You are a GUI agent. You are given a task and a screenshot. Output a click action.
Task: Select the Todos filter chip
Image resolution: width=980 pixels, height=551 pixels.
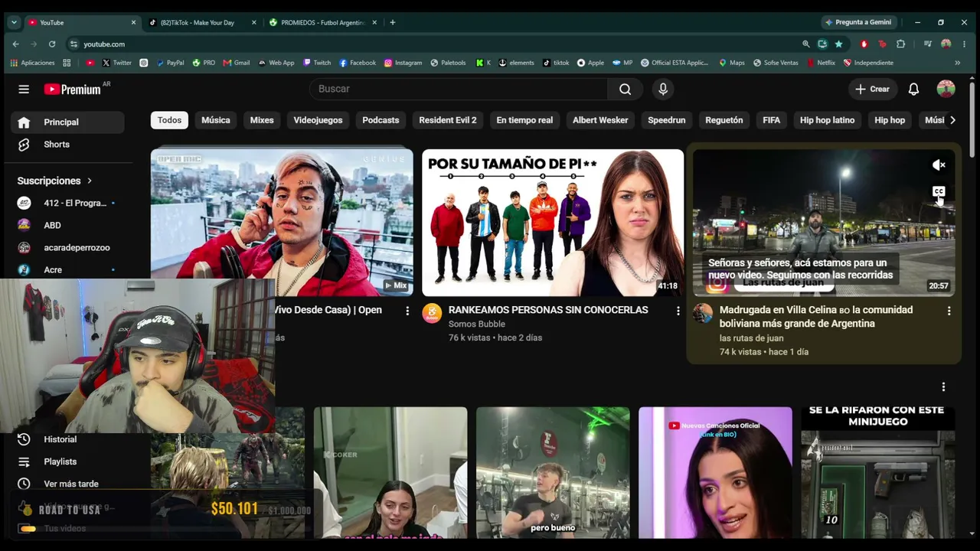[169, 120]
